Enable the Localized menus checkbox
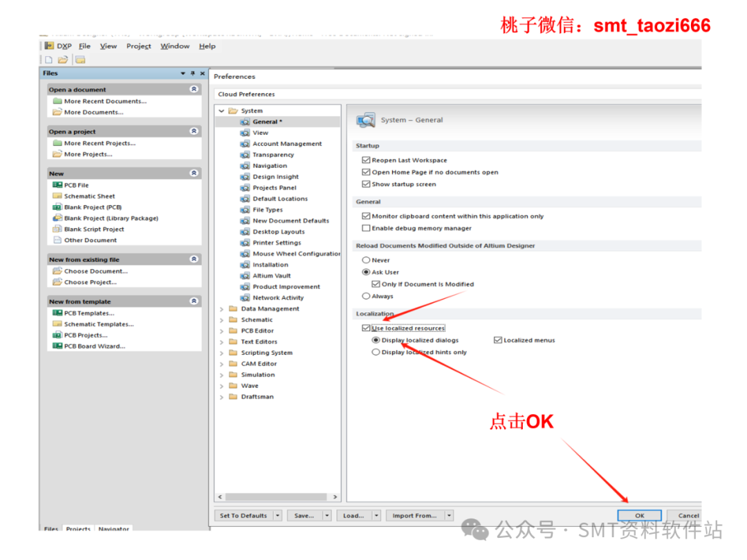The width and height of the screenshot is (747, 560). tap(498, 339)
